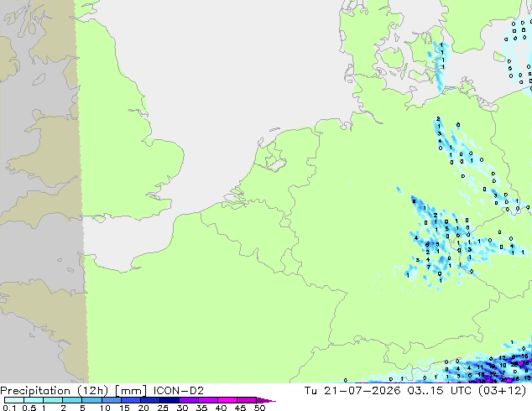Select the 30–35 mm purple legend swatch
Image resolution: width=532 pixels, height=411 pixels.
(x=188, y=400)
